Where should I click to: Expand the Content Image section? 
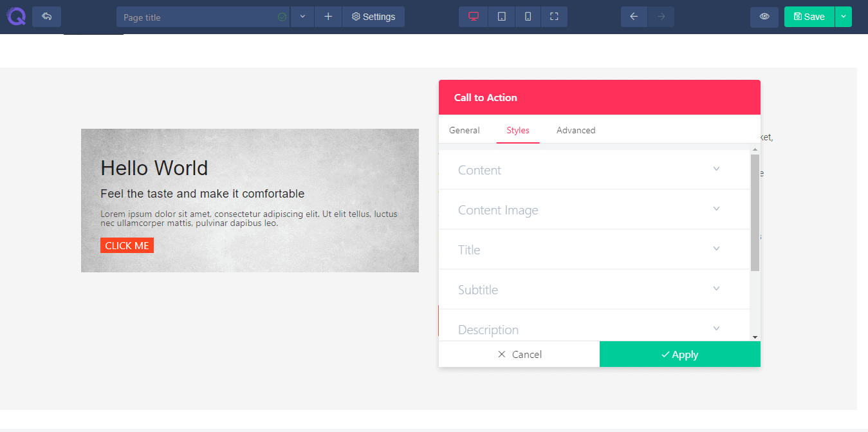point(594,210)
